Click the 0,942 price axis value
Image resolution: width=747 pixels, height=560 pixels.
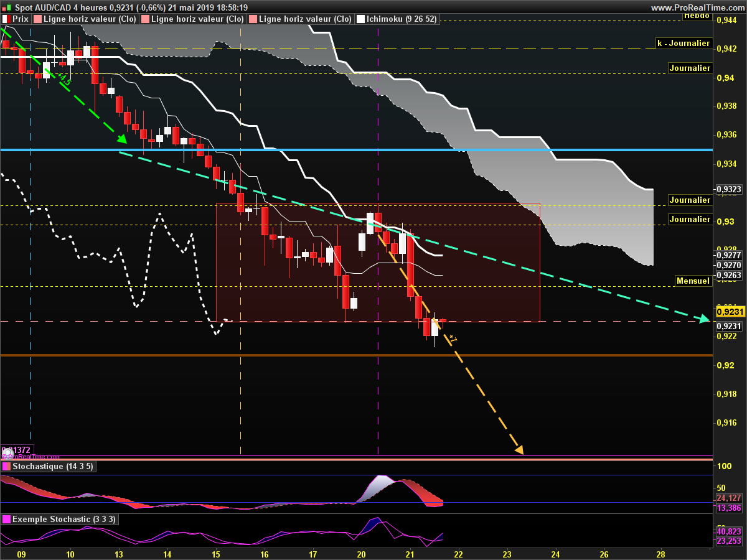(726, 49)
